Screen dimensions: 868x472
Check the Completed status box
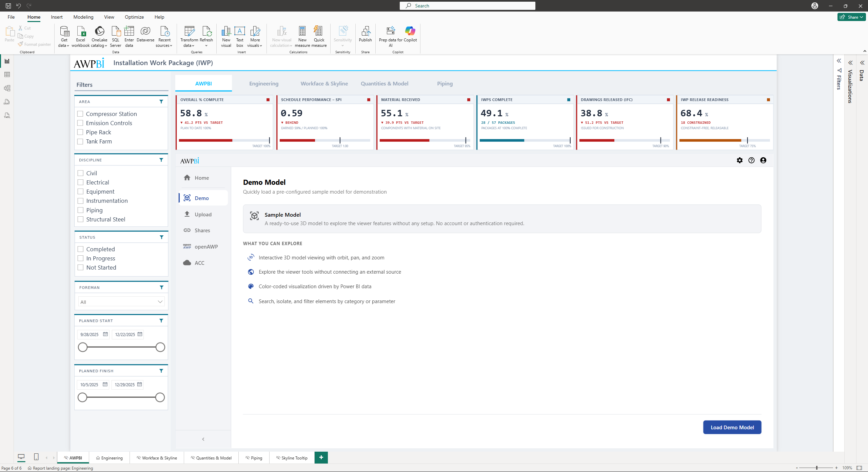click(x=81, y=249)
